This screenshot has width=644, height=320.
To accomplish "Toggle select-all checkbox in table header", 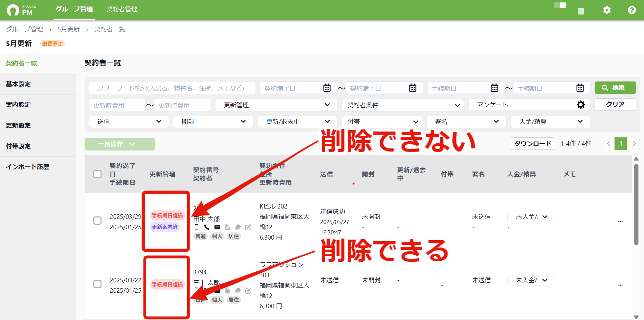I will (97, 174).
